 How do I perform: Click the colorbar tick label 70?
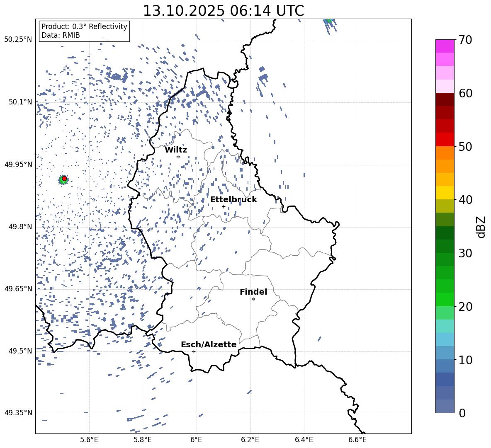click(465, 40)
